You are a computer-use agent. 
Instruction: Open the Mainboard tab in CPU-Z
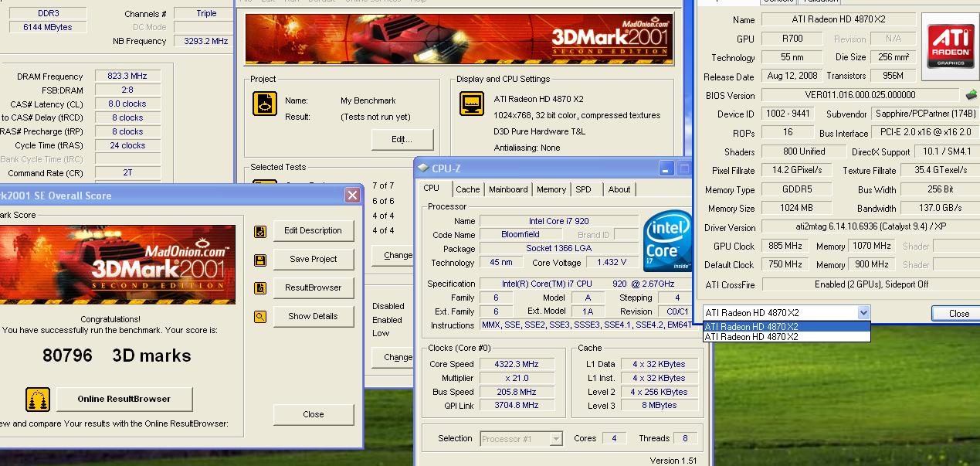pyautogui.click(x=508, y=189)
